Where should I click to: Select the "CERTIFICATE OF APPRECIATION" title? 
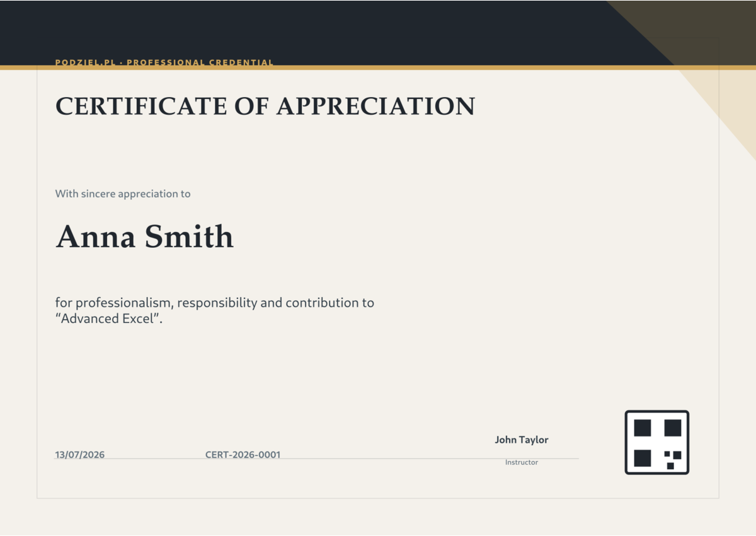[x=265, y=106]
